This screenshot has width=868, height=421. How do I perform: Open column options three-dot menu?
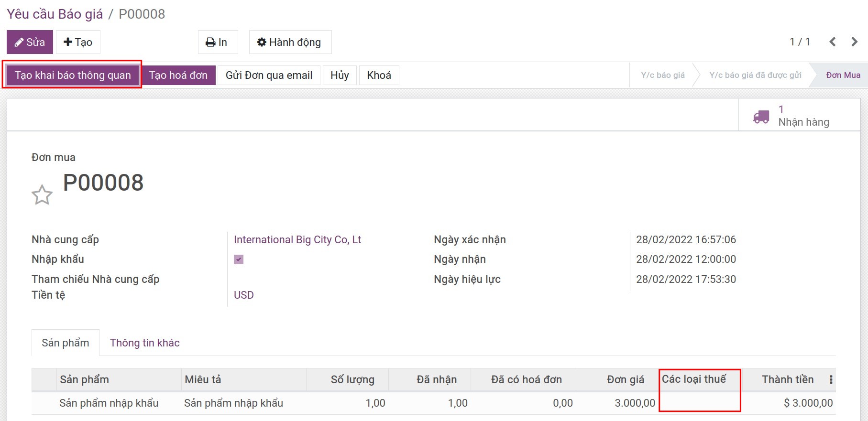point(831,379)
